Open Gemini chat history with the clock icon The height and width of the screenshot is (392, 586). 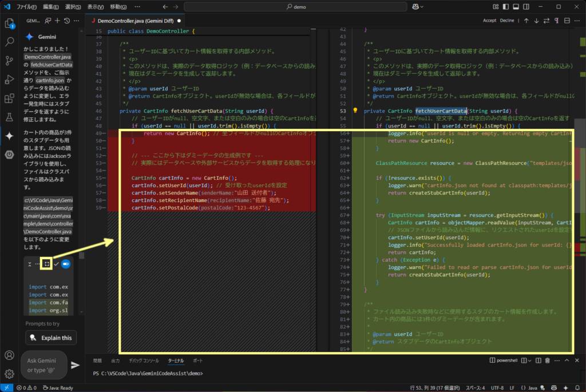pos(67,21)
